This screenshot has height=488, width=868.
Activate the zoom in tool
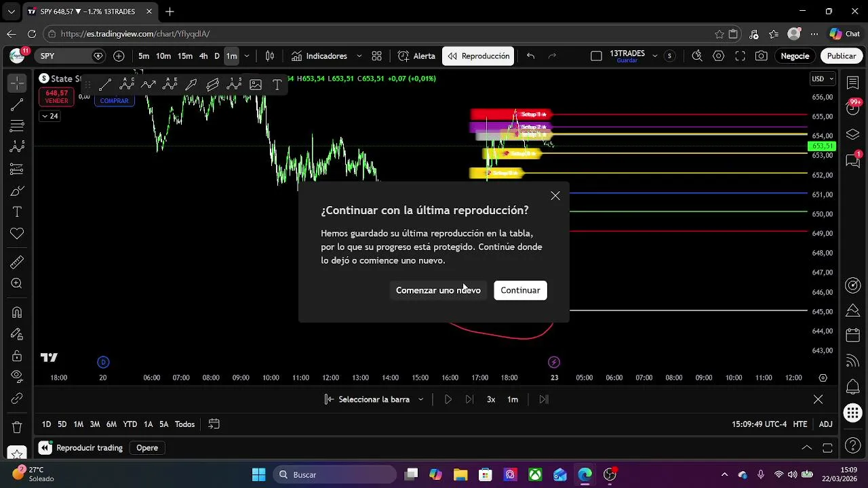click(17, 284)
